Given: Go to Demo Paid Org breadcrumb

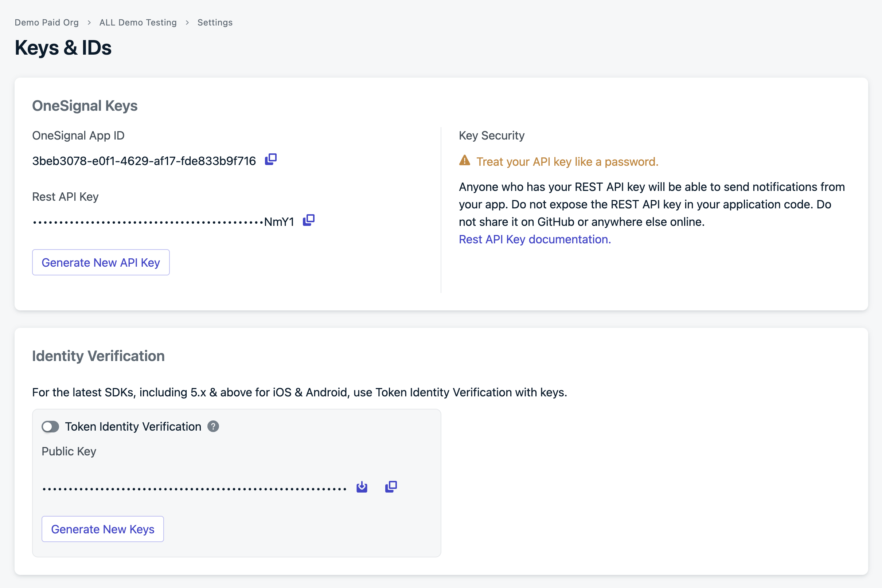Looking at the screenshot, I should pyautogui.click(x=47, y=23).
